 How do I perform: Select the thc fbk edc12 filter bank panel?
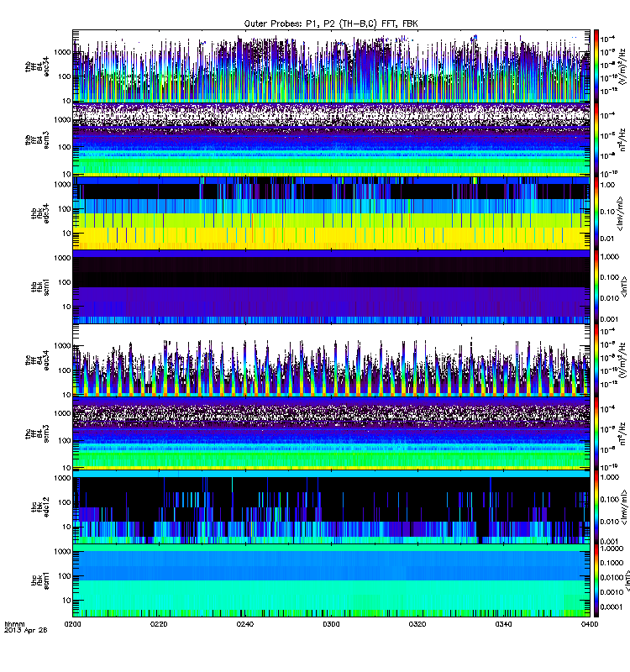click(x=331, y=507)
